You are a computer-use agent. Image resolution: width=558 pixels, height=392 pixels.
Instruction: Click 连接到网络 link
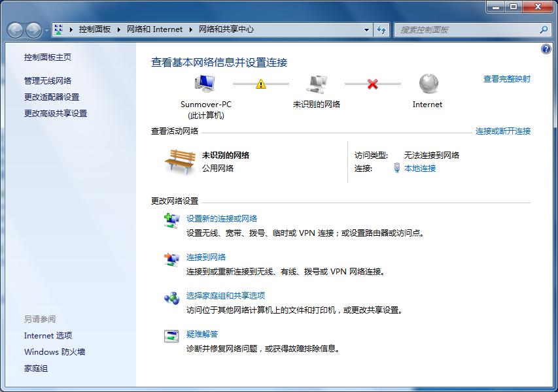(206, 257)
